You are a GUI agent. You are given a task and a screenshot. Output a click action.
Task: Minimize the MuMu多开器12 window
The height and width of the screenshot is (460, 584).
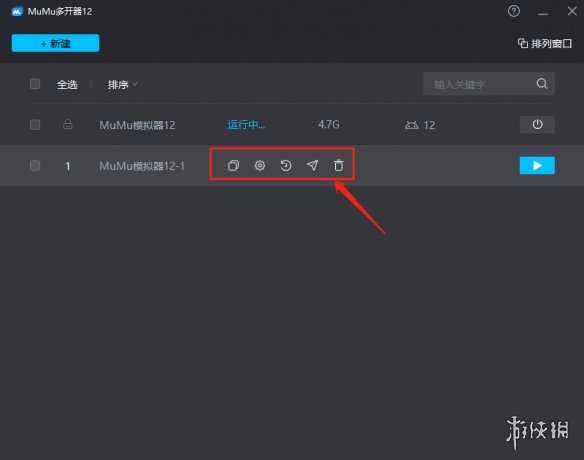[x=543, y=12]
